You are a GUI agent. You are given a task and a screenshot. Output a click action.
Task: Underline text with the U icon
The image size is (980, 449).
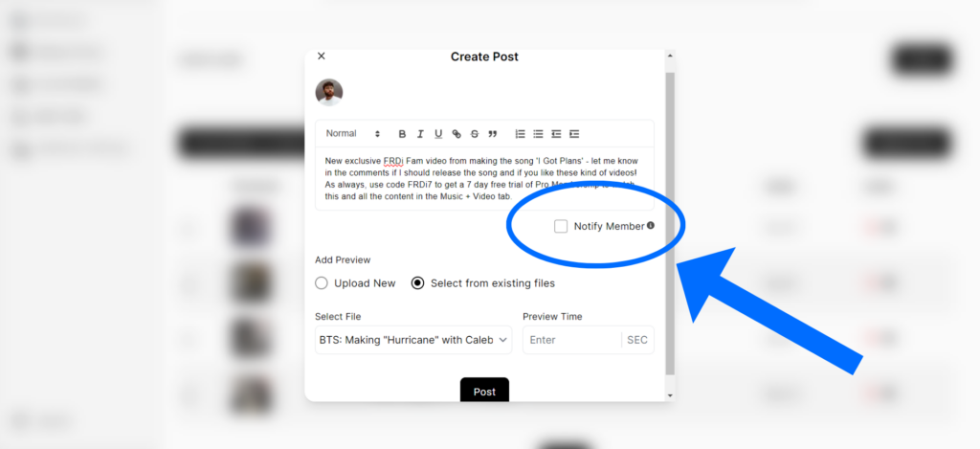[x=438, y=134]
